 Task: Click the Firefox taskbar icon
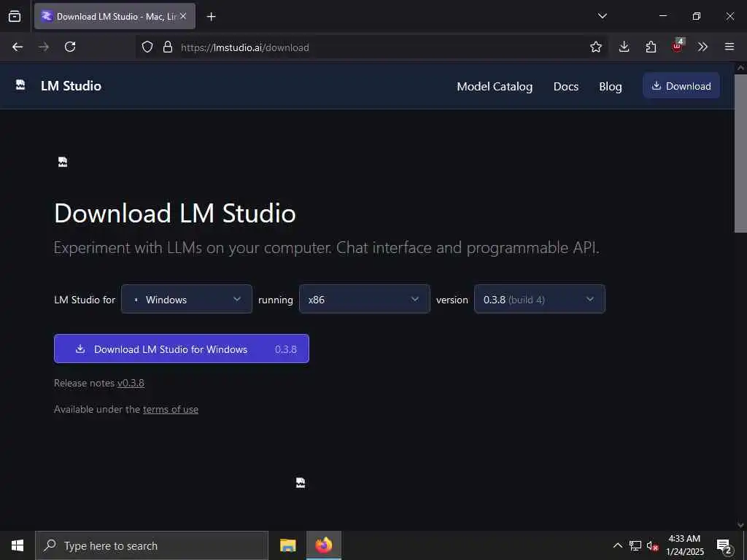(x=323, y=545)
